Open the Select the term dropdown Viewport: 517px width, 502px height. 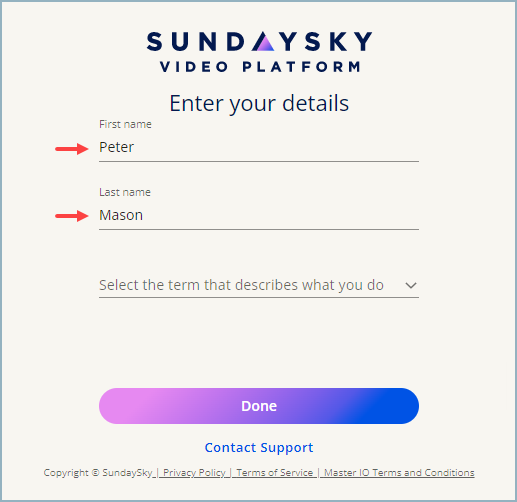[259, 286]
